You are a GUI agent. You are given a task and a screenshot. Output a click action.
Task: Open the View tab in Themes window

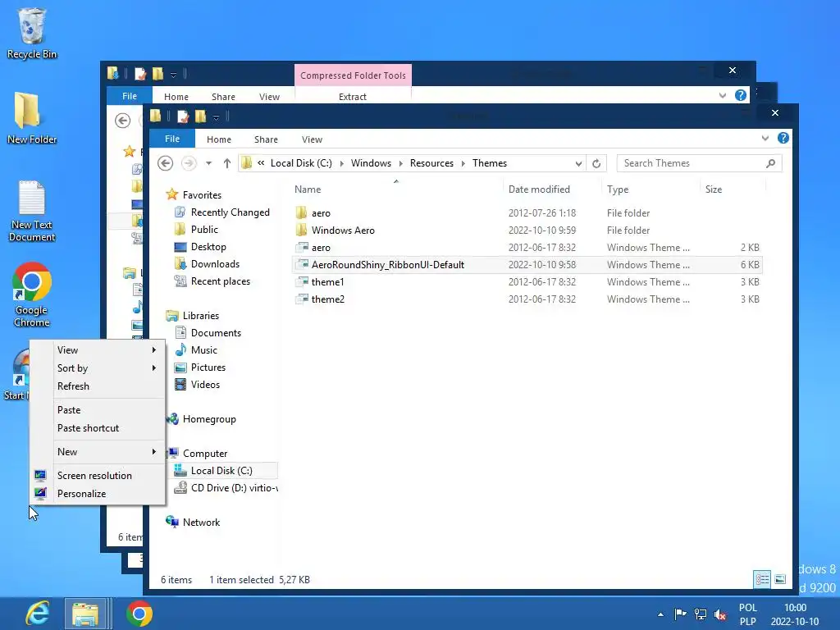pos(312,139)
